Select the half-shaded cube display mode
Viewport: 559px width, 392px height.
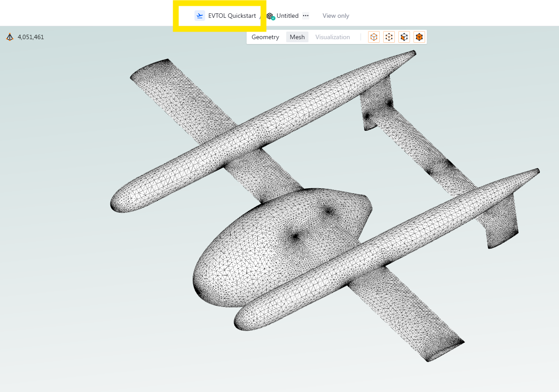[404, 37]
